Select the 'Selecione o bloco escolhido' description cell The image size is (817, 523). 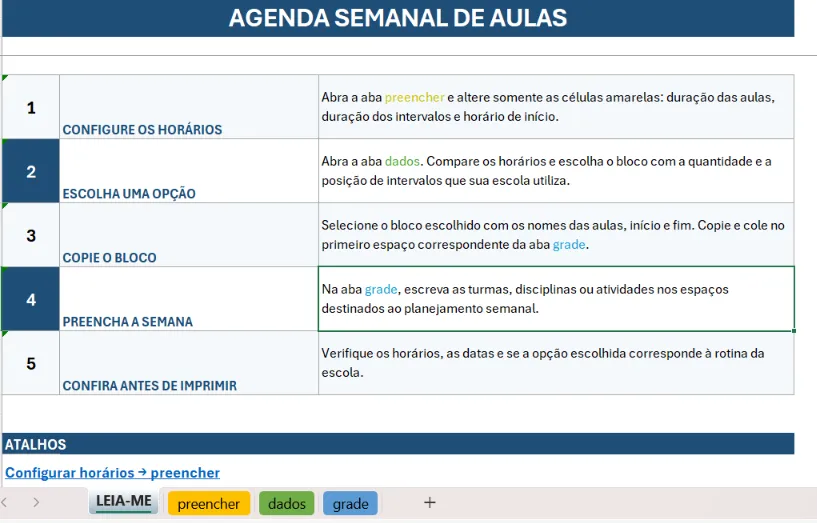coord(556,235)
